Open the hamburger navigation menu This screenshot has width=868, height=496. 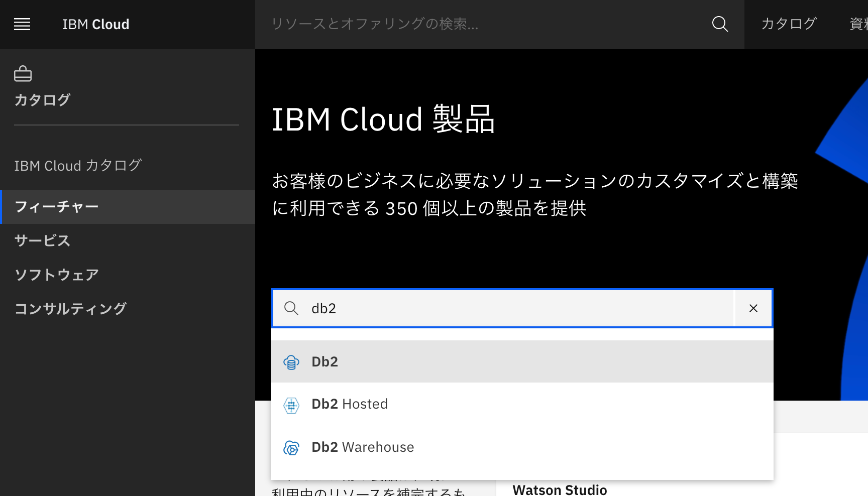22,24
